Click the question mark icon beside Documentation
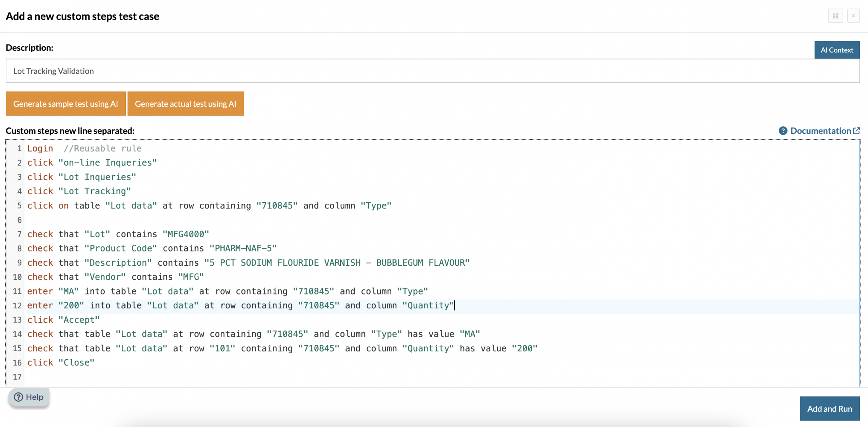This screenshot has height=427, width=868. pyautogui.click(x=783, y=131)
